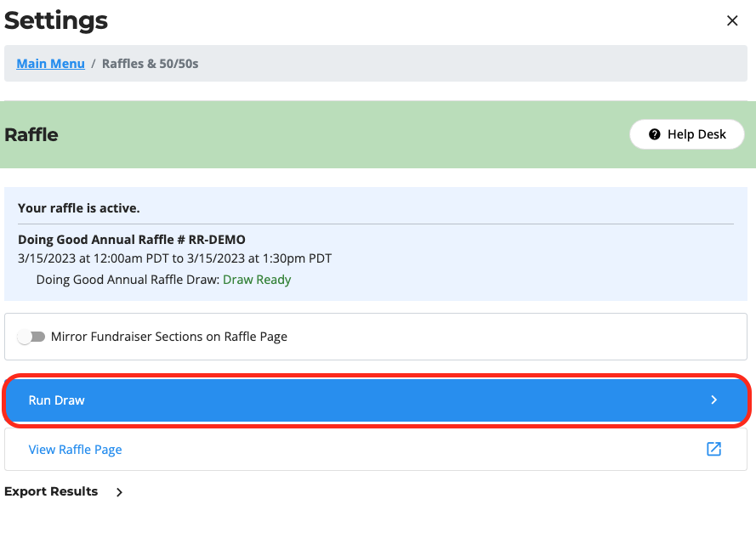Click the green Draw Ready status
Viewport: 756px width, 533px height.
pyautogui.click(x=257, y=280)
